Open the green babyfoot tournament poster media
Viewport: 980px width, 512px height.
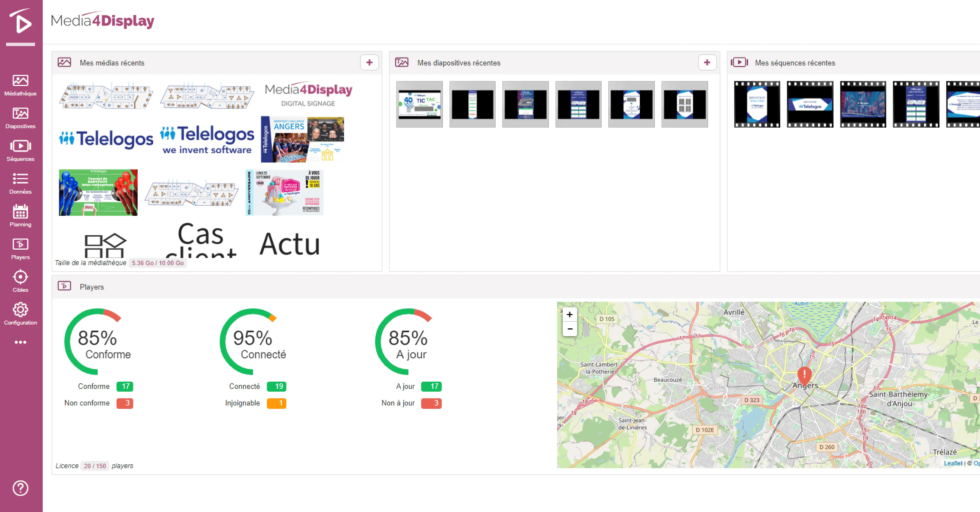[x=98, y=192]
